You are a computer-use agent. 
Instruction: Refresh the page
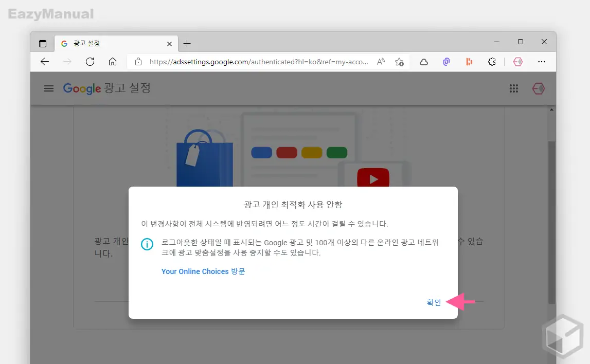(x=90, y=62)
